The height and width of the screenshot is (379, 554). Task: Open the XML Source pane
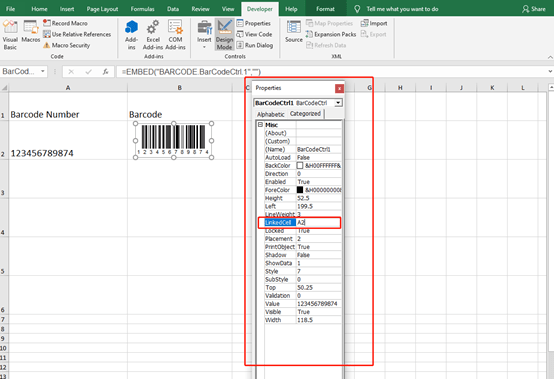pos(294,32)
